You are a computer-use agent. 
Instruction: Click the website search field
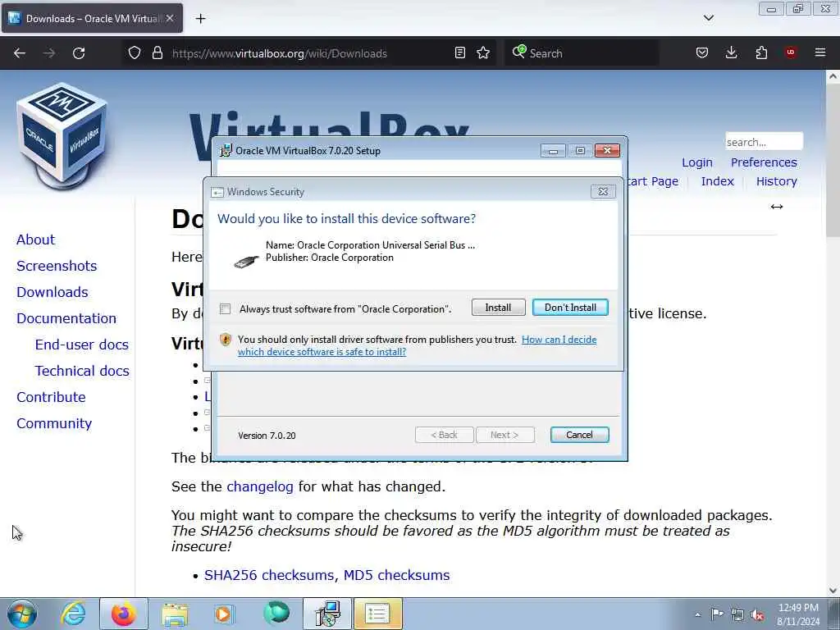(764, 142)
